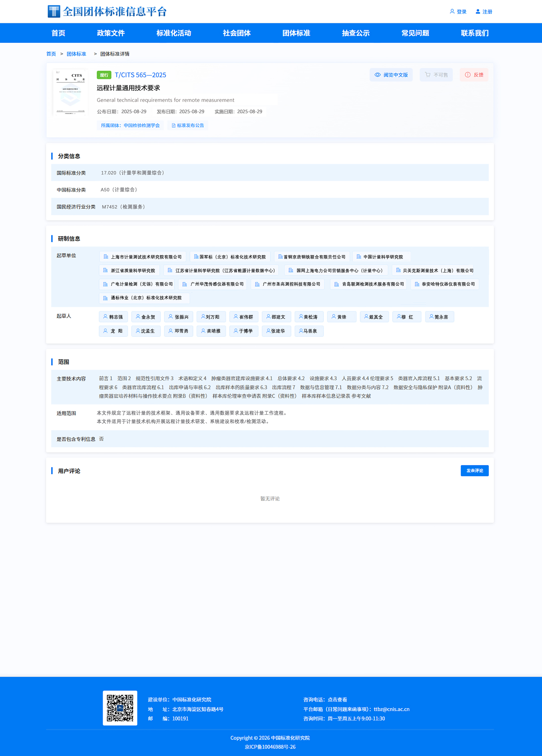542x756 pixels.
Task: Open the 团体标准 navigation menu
Action: [296, 33]
